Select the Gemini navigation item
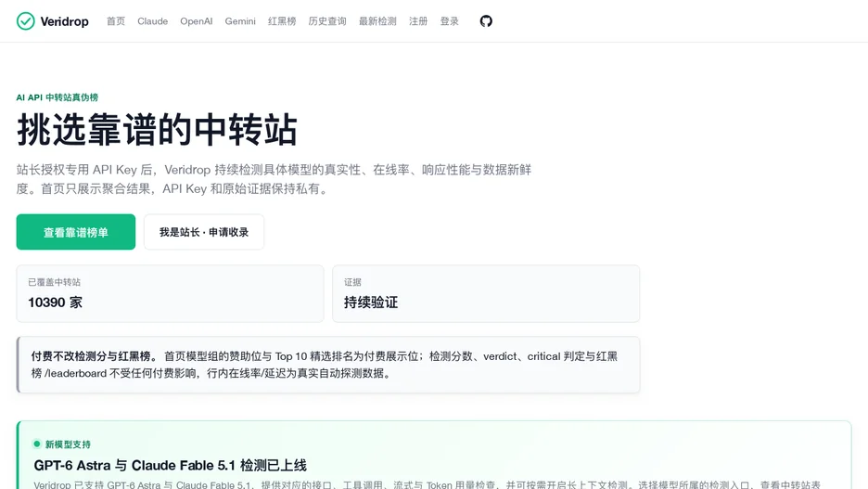 click(240, 21)
